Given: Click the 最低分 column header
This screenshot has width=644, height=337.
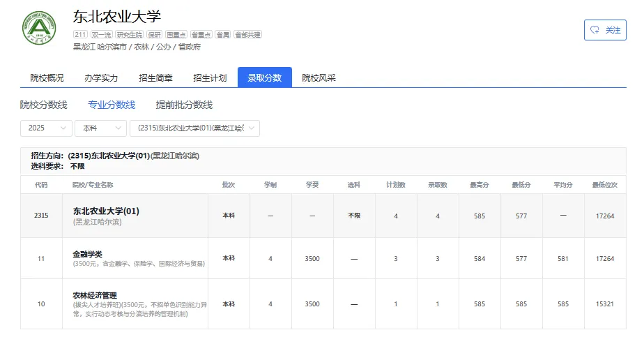Looking at the screenshot, I should coord(521,185).
